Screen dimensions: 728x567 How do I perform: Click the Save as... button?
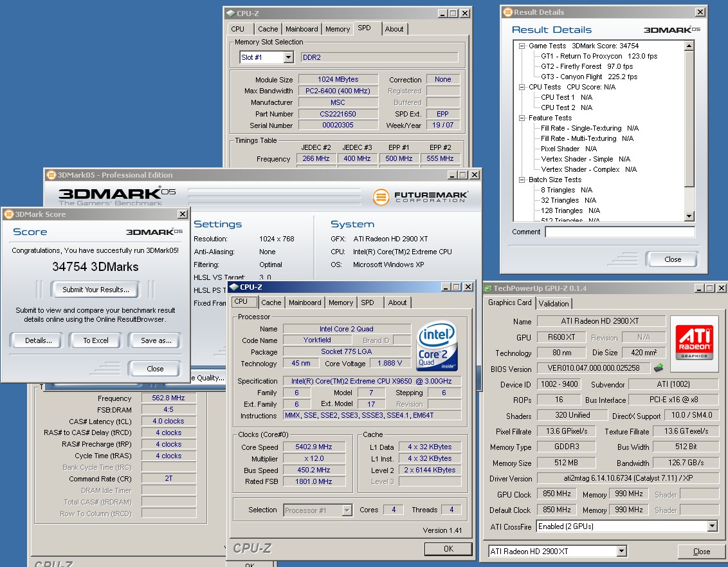click(x=156, y=340)
